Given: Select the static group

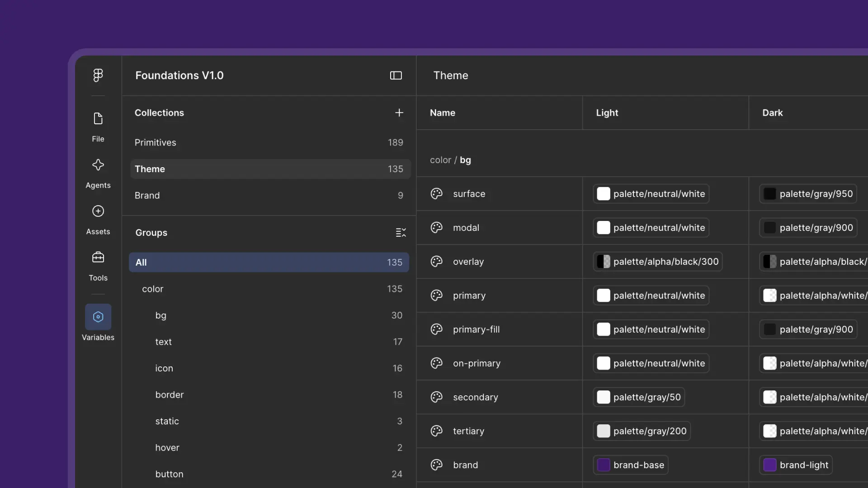Looking at the screenshot, I should (269, 421).
